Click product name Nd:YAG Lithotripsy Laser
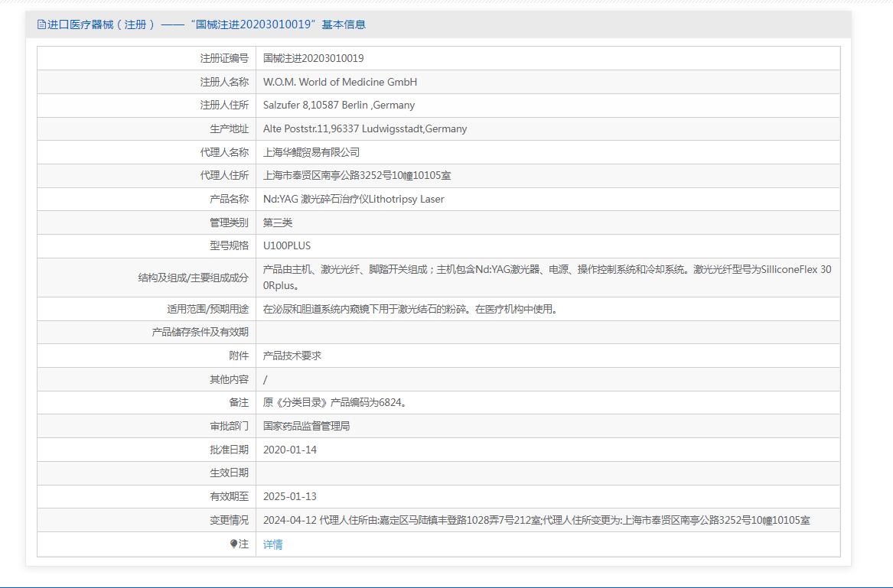 (353, 200)
